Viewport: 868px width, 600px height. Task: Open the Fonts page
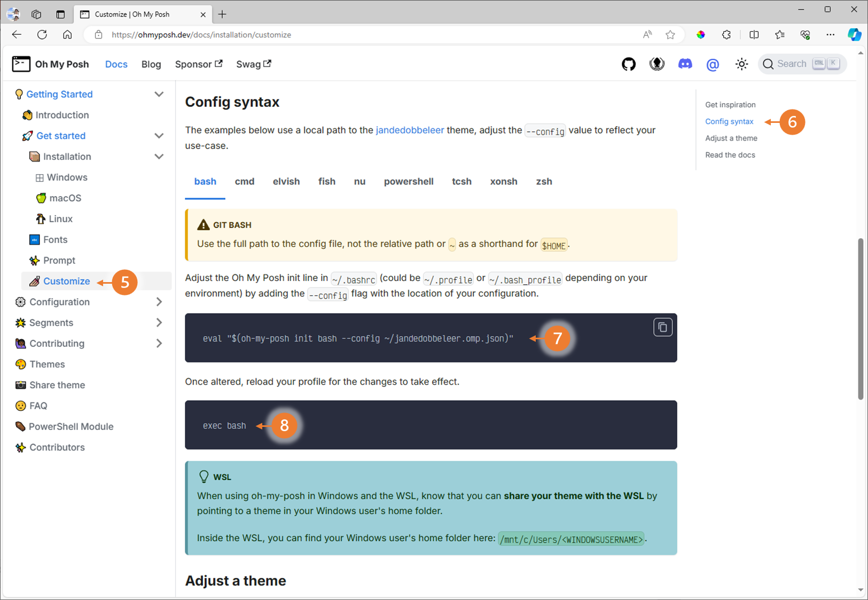click(55, 240)
